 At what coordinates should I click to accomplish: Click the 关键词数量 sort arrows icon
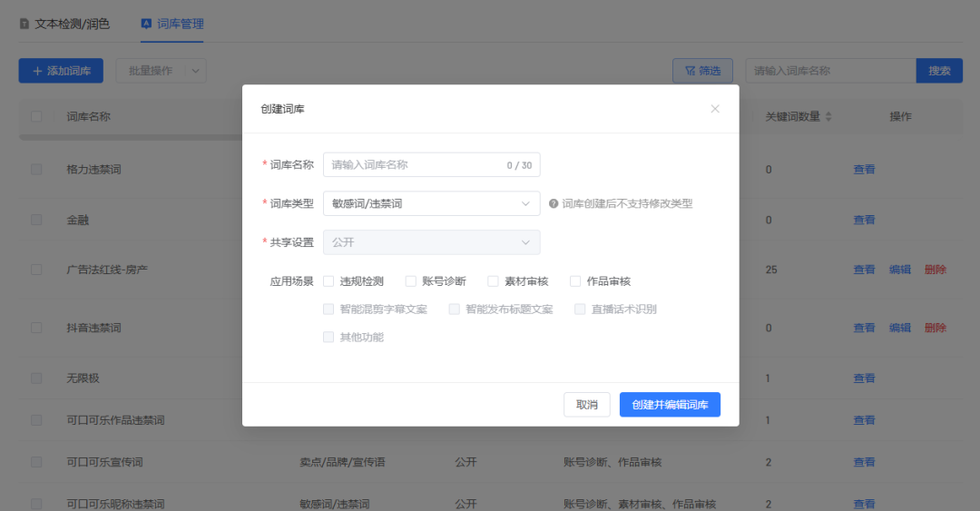click(828, 116)
